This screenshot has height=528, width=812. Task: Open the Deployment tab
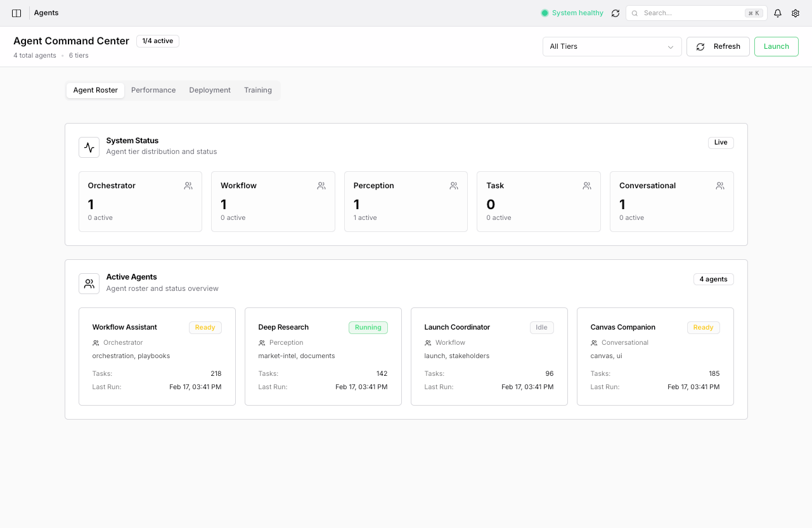tap(210, 90)
